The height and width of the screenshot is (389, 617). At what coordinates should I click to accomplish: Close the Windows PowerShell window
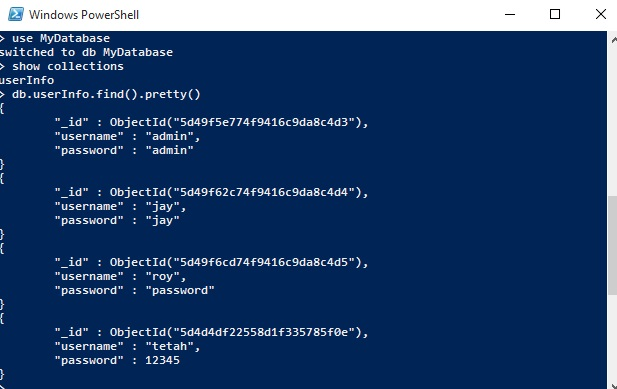coord(600,15)
